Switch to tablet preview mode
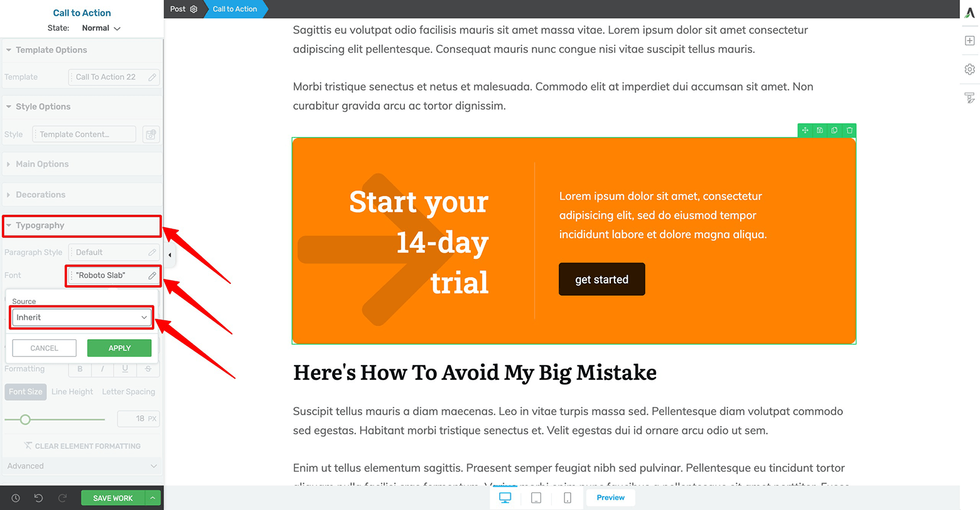Viewport: 980px width, 510px height. coord(536,497)
